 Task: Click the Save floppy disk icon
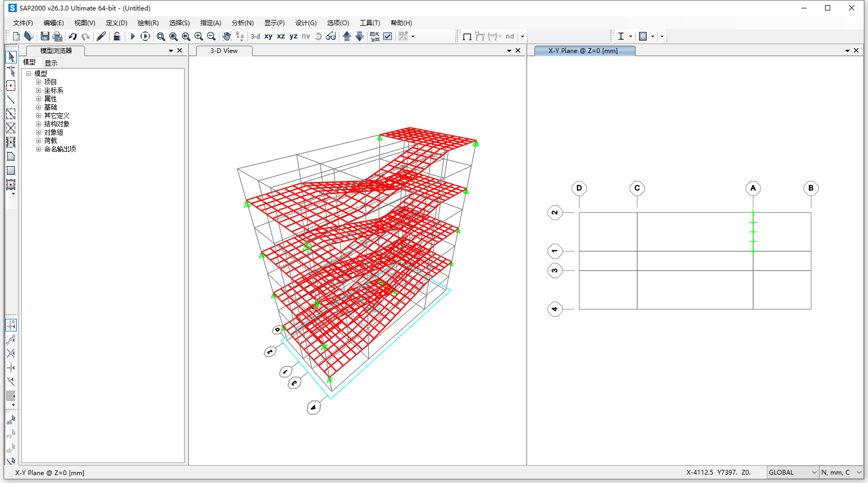coord(45,36)
